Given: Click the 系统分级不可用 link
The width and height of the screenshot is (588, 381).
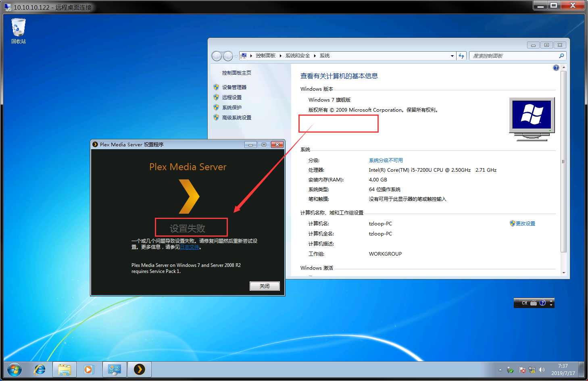Looking at the screenshot, I should pos(386,160).
